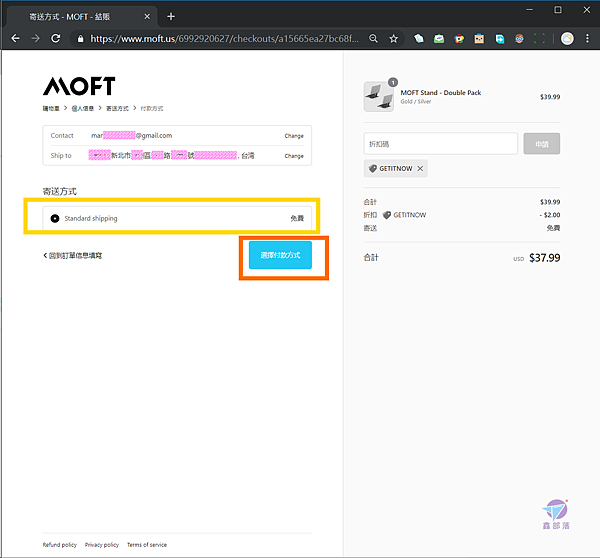This screenshot has height=558, width=600.
Task: Change the Contact email
Action: [x=294, y=136]
